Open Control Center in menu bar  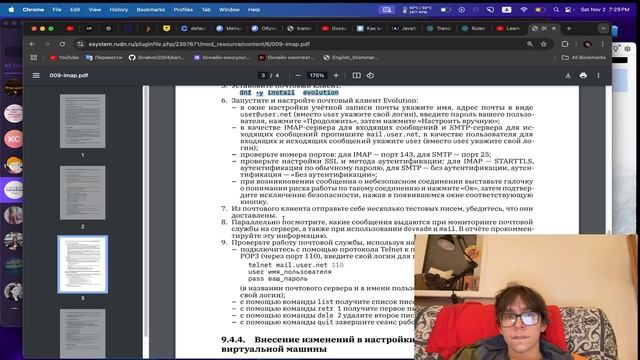pyautogui.click(x=568, y=9)
